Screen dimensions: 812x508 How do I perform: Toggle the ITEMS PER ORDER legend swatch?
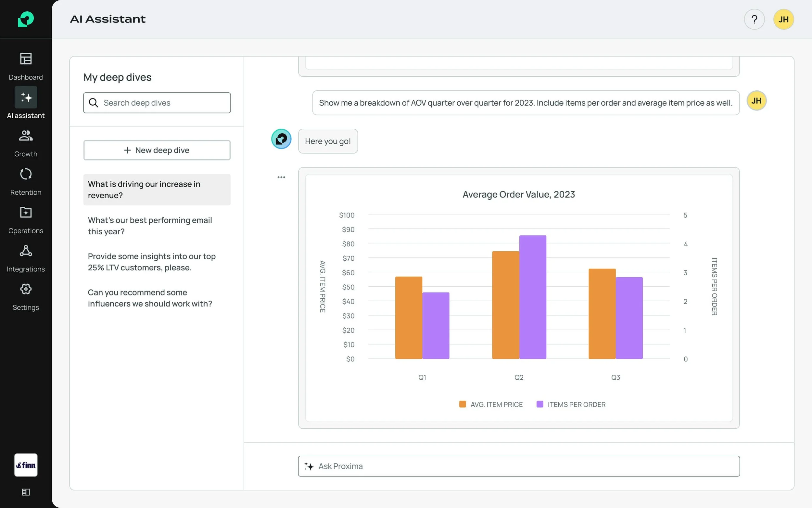[x=540, y=404]
